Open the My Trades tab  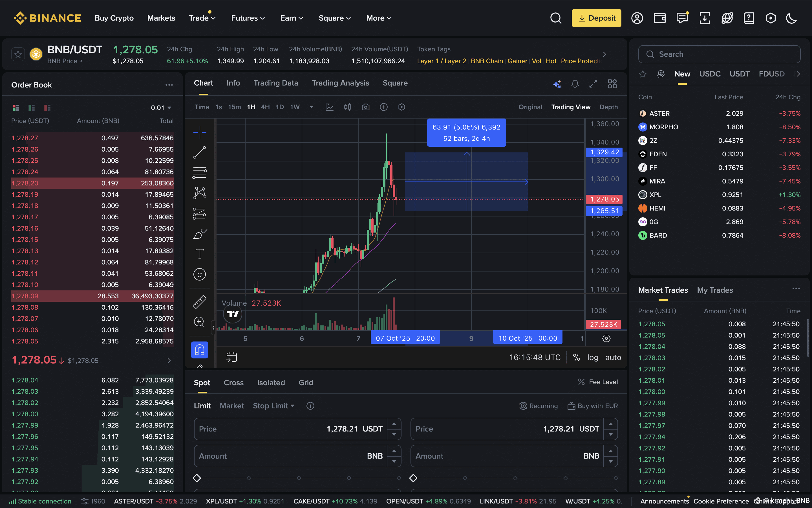[715, 290]
